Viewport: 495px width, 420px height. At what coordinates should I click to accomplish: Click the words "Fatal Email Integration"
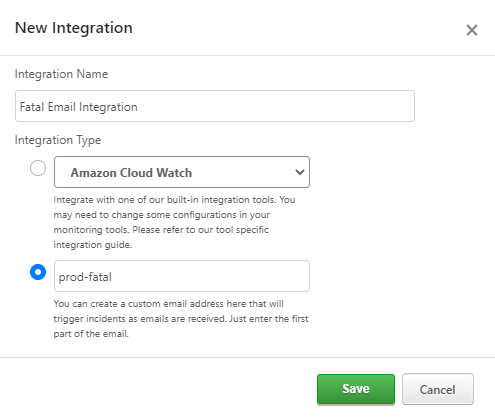(x=79, y=107)
